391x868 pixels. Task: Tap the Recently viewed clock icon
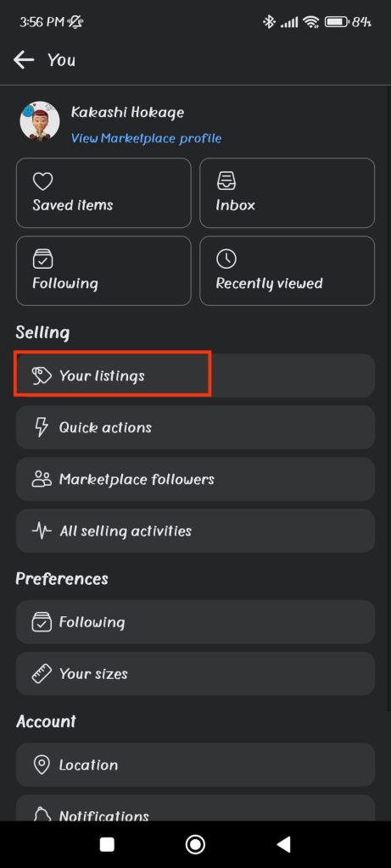pyautogui.click(x=226, y=259)
